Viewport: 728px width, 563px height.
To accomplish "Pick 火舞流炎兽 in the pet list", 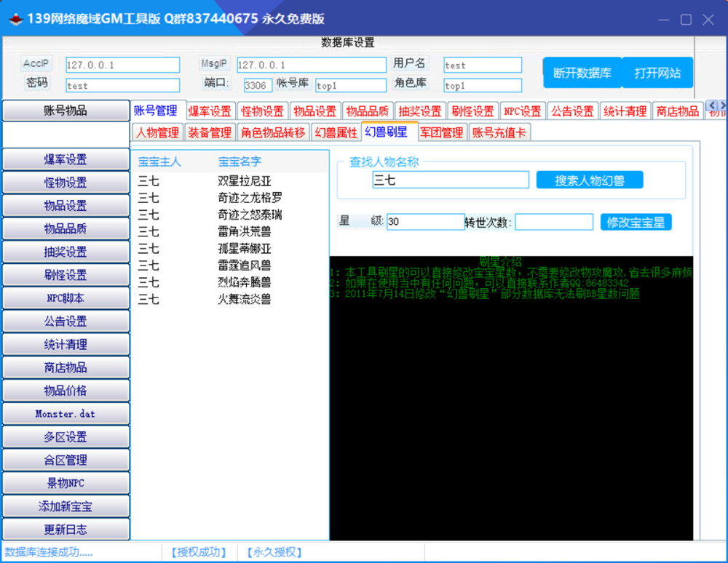I will tap(245, 299).
